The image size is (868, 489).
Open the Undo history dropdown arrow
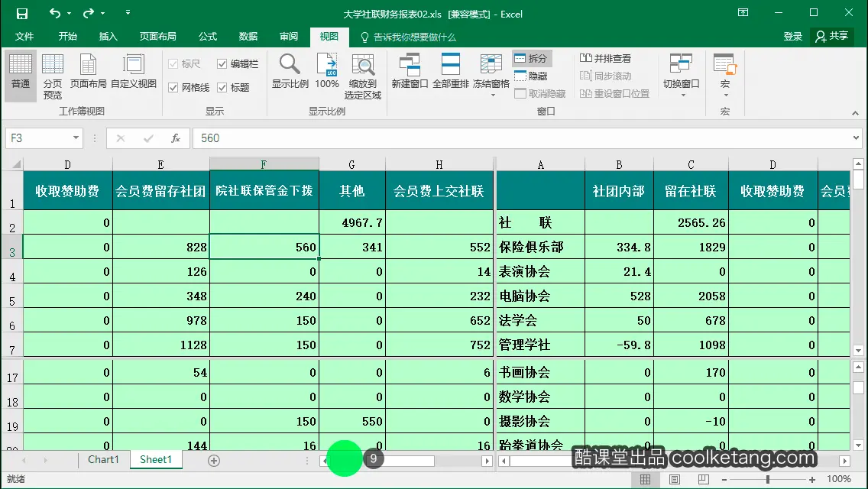coord(69,13)
